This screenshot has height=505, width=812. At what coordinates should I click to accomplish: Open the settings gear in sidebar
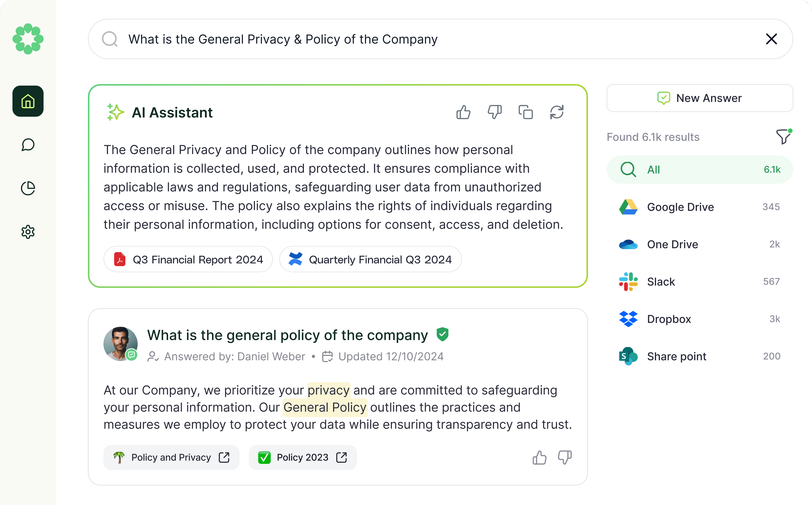click(28, 232)
